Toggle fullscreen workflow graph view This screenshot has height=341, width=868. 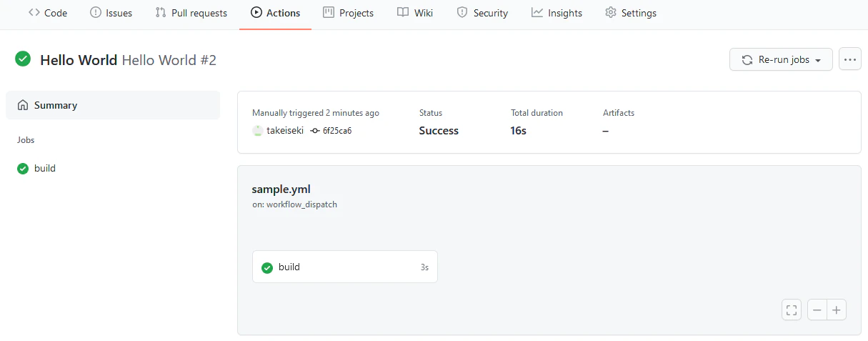coord(792,310)
